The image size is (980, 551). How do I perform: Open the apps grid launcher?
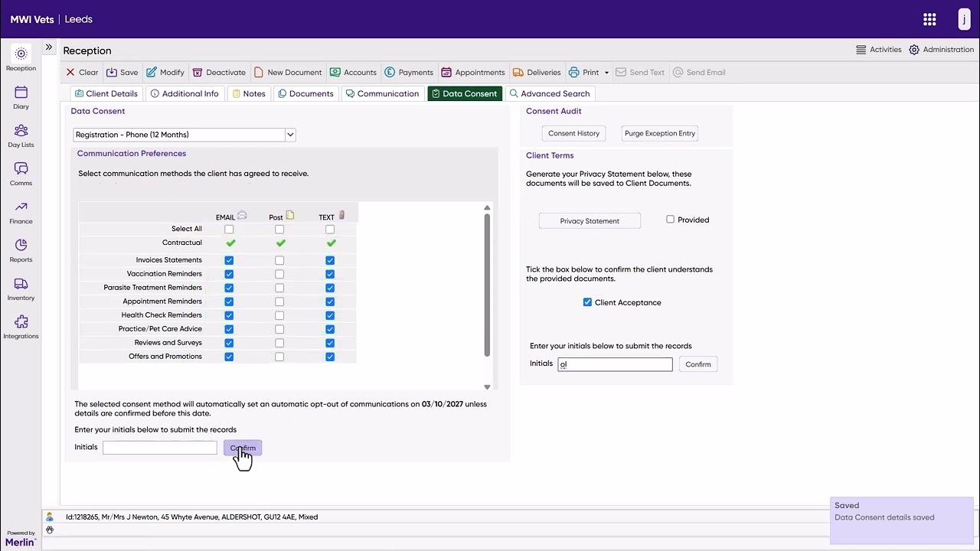[929, 19]
